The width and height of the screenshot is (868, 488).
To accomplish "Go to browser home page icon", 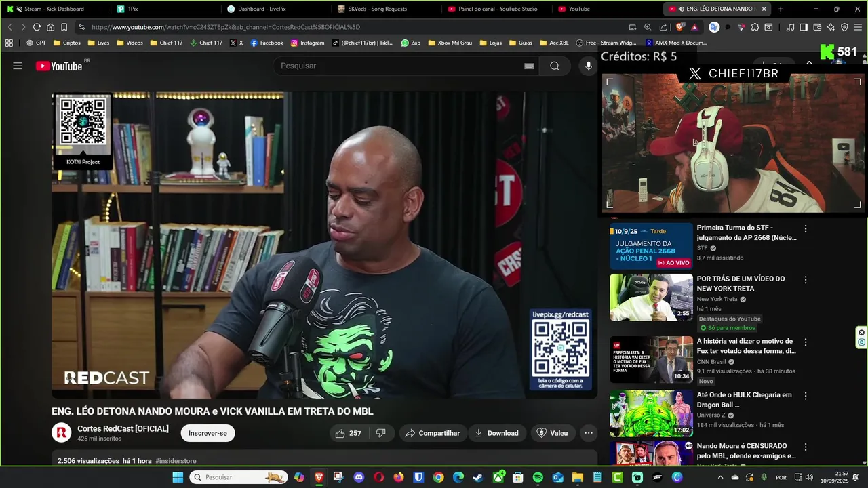I will 50,27.
